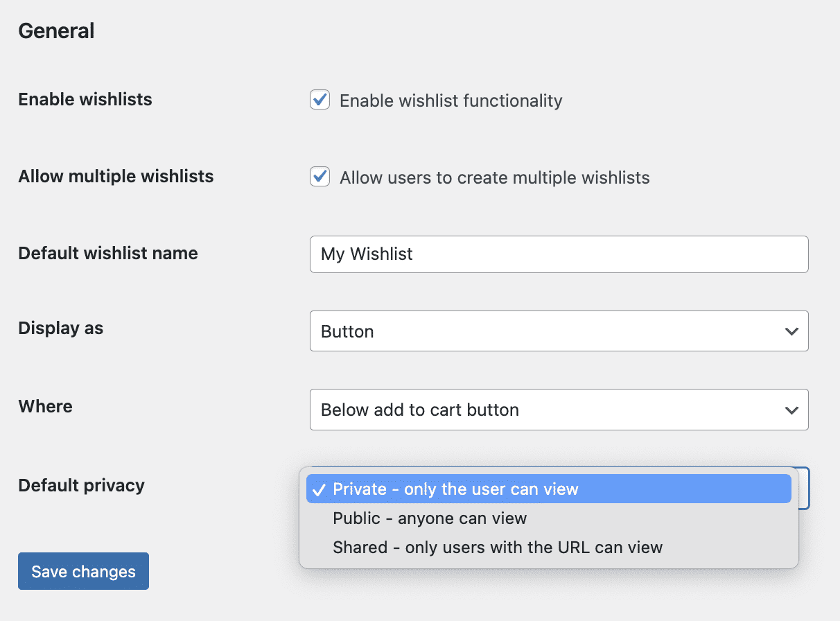Click the Default wishlist name field
The width and height of the screenshot is (840, 621).
point(559,254)
